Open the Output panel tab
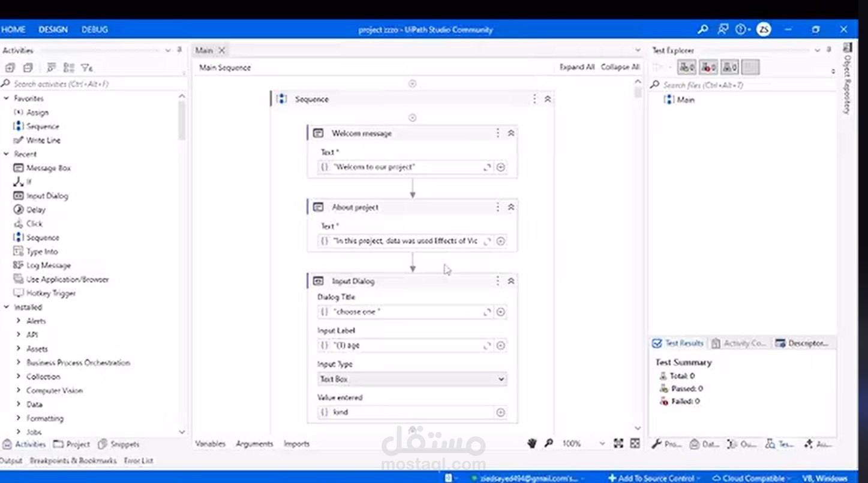 click(x=11, y=460)
